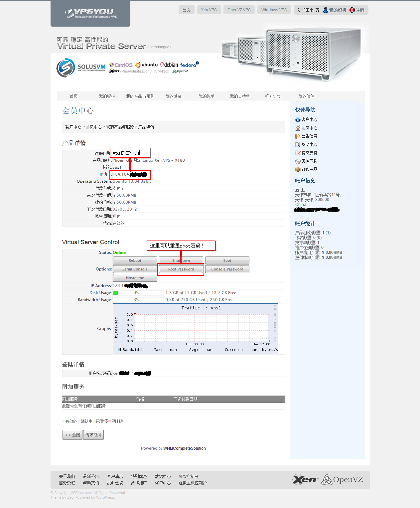Click the disc icon beside 资源下载

pyautogui.click(x=298, y=161)
